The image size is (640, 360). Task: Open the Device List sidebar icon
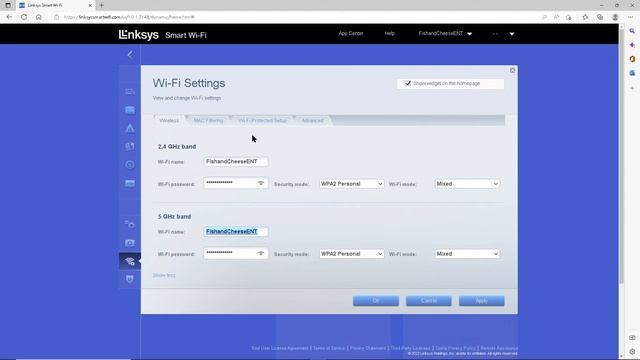pos(130,92)
